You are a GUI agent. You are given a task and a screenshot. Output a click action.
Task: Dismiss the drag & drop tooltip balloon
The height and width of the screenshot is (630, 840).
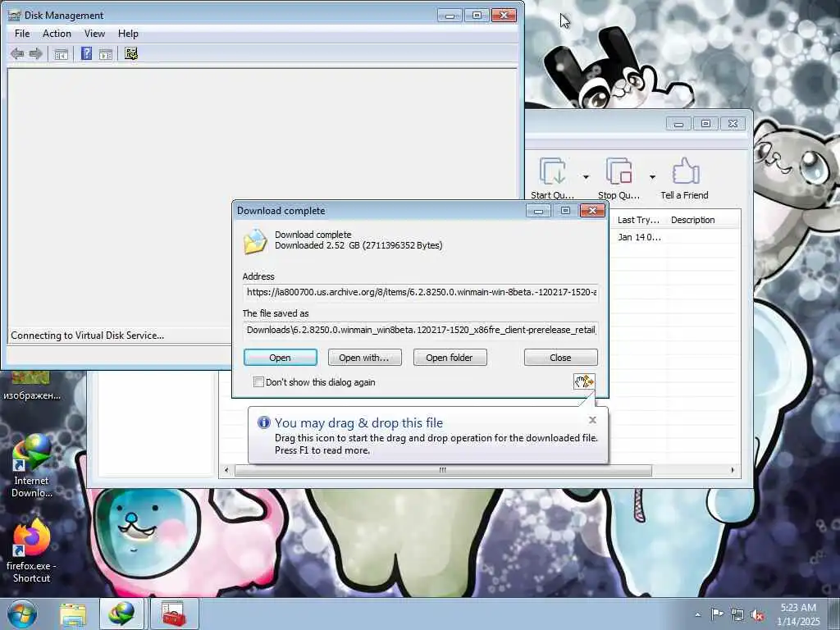[x=592, y=420]
